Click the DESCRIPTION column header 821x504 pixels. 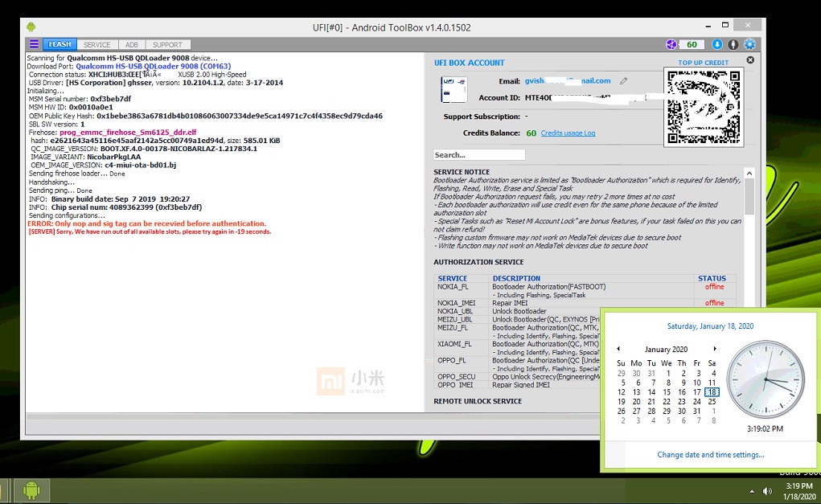516,278
